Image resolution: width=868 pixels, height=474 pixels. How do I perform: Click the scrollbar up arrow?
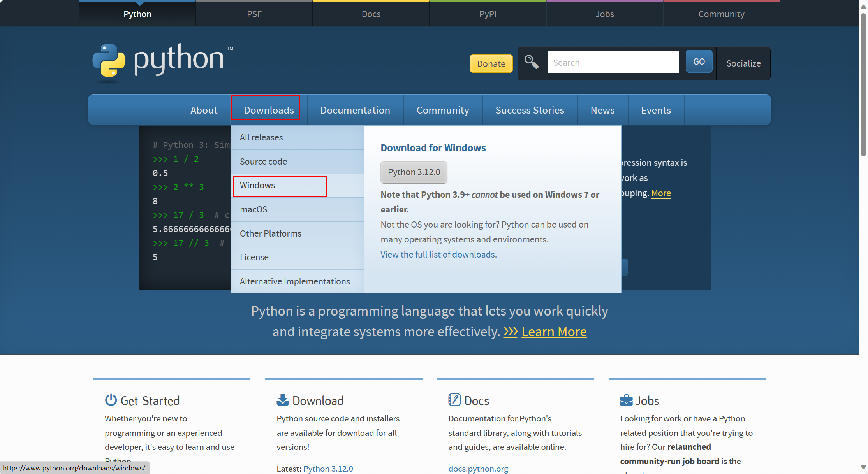(x=863, y=6)
